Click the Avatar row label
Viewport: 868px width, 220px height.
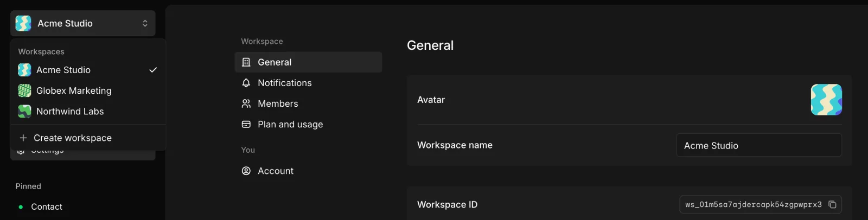[x=431, y=100]
